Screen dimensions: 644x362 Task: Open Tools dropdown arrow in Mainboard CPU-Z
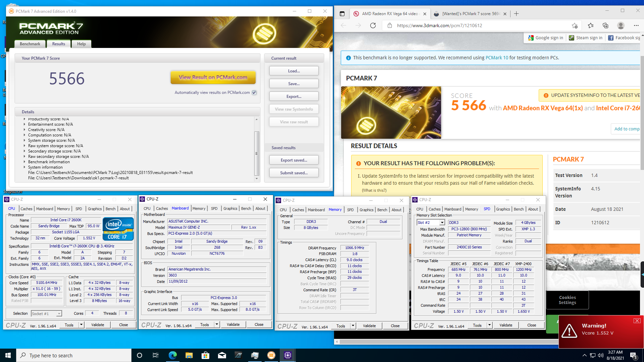pos(217,324)
